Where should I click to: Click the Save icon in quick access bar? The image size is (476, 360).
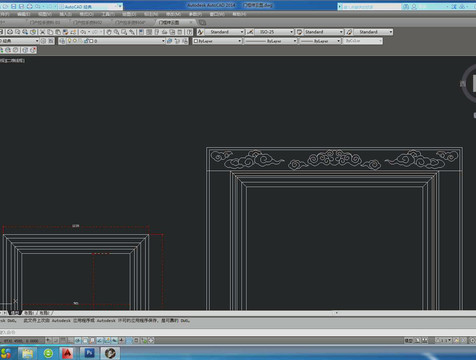(x=13, y=6)
